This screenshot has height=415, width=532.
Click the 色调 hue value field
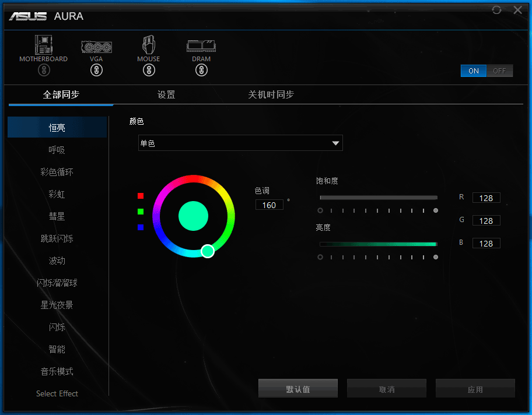[269, 205]
